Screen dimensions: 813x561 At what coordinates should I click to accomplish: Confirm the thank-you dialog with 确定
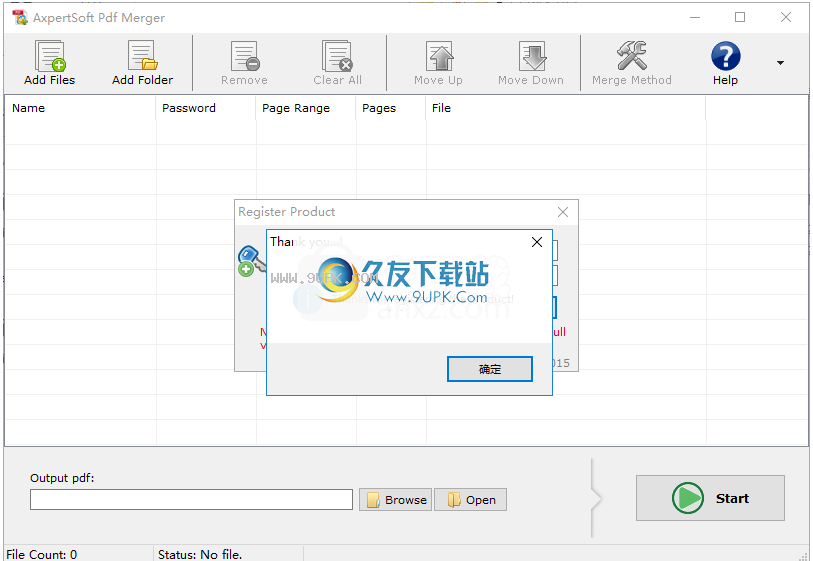[490, 369]
